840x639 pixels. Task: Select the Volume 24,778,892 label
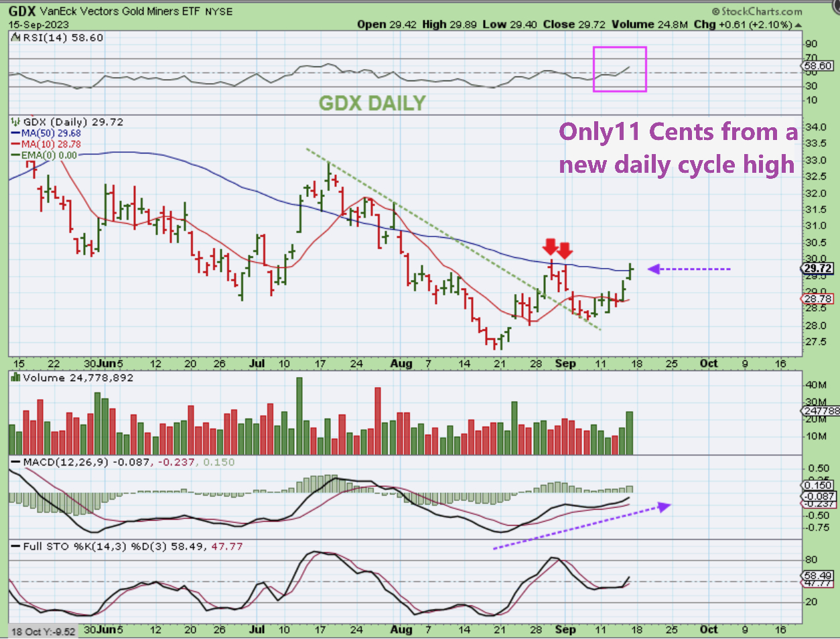[x=78, y=378]
